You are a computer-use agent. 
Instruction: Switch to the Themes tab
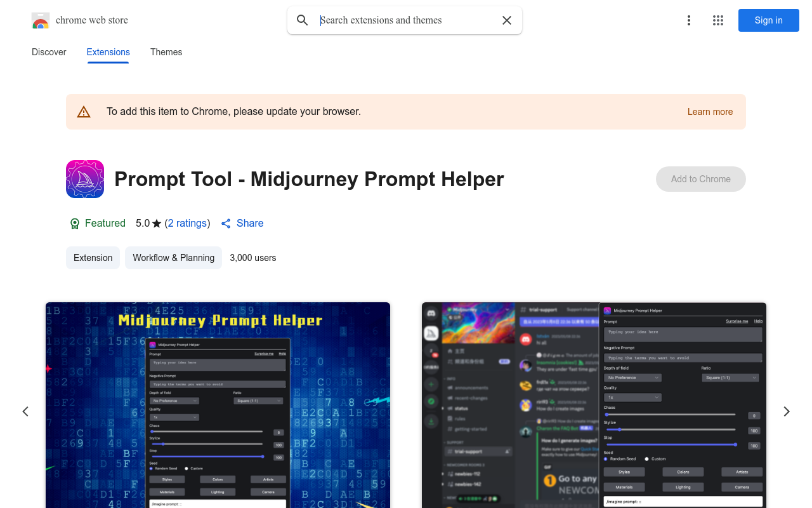(166, 52)
